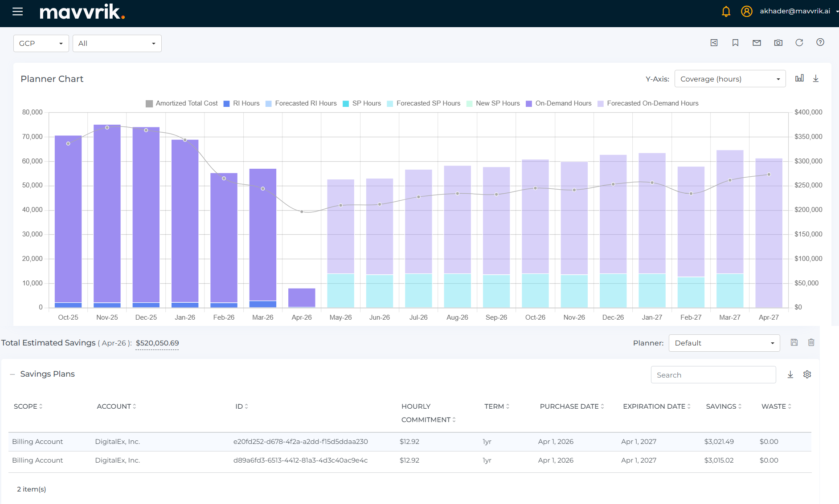The image size is (839, 504).
Task: Expand the Y-Axis Coverage (hours) dropdown
Action: coord(730,79)
